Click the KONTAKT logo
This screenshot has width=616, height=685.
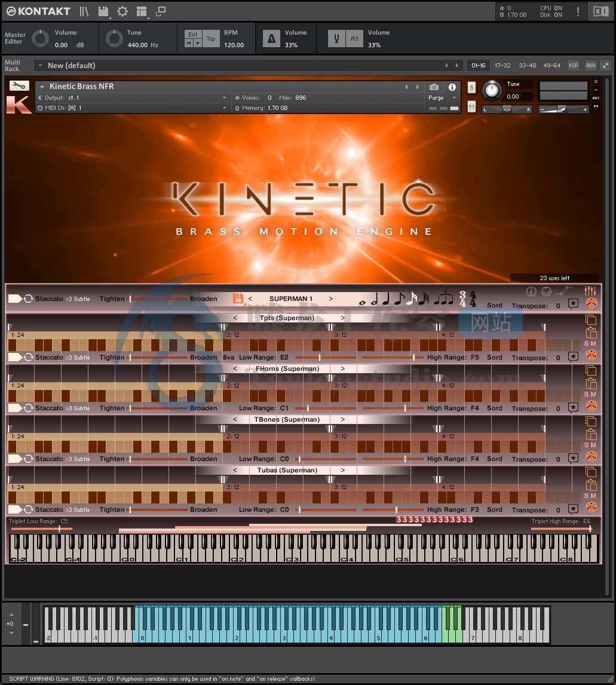(38, 11)
